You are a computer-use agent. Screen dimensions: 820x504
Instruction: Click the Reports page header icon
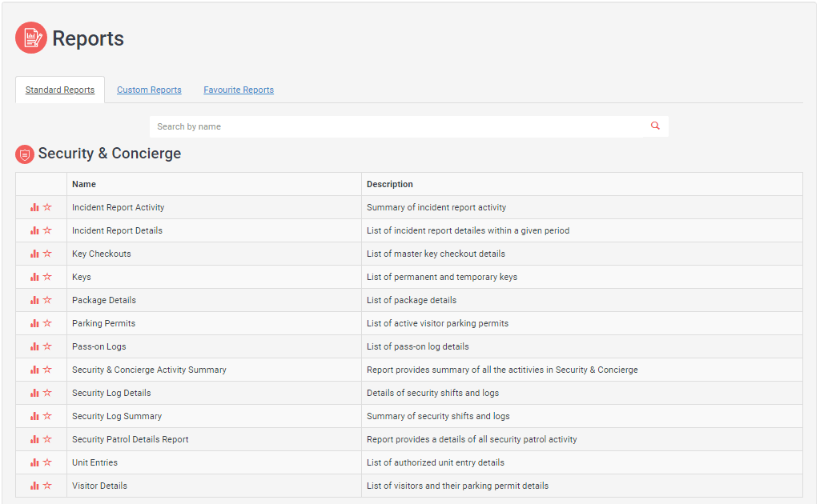point(31,38)
